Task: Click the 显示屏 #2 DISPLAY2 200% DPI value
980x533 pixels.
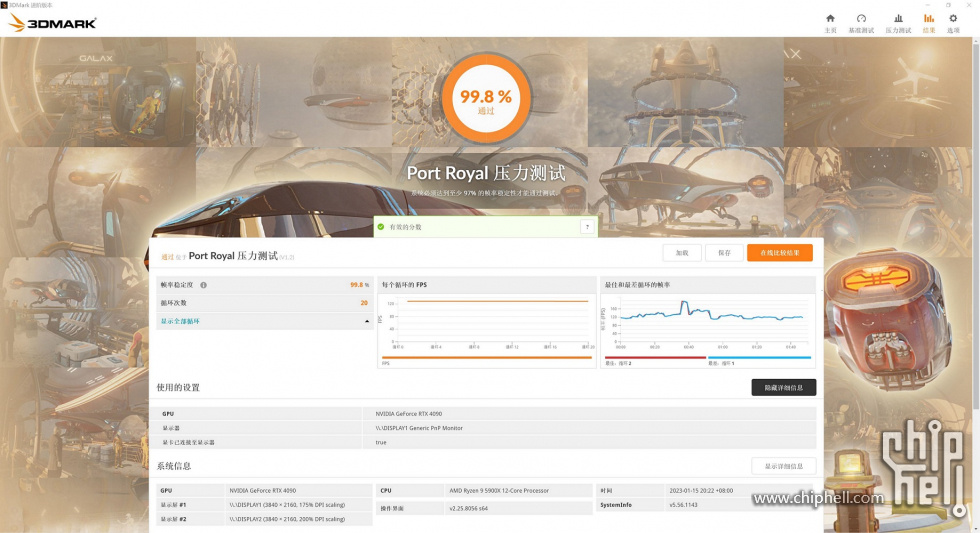Action: click(287, 519)
